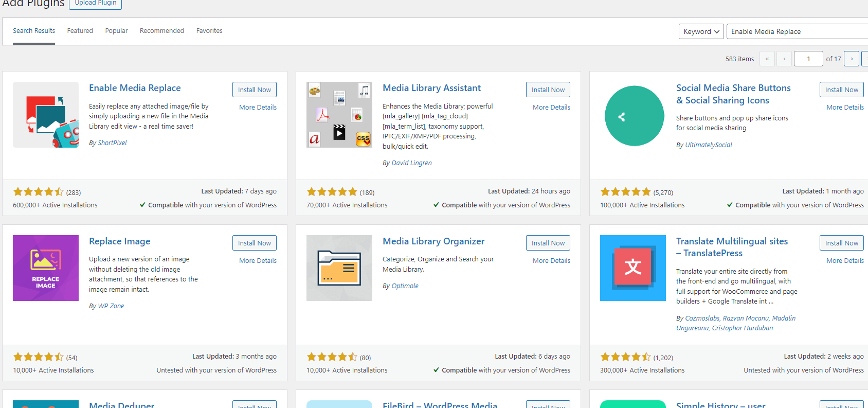
Task: Go to next page of plugin results
Action: pos(852,59)
